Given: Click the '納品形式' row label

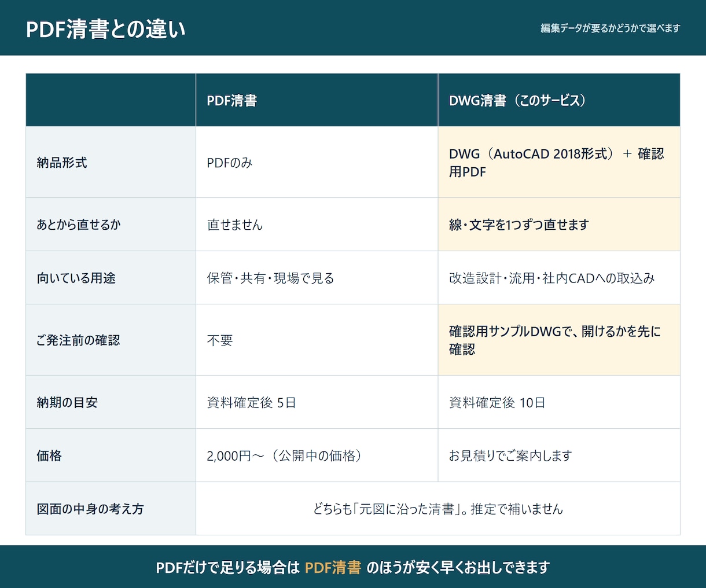Looking at the screenshot, I should (111, 163).
